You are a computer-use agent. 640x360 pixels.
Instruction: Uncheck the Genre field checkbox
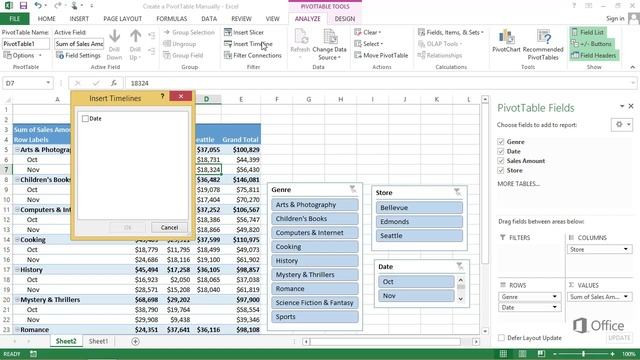tap(501, 142)
